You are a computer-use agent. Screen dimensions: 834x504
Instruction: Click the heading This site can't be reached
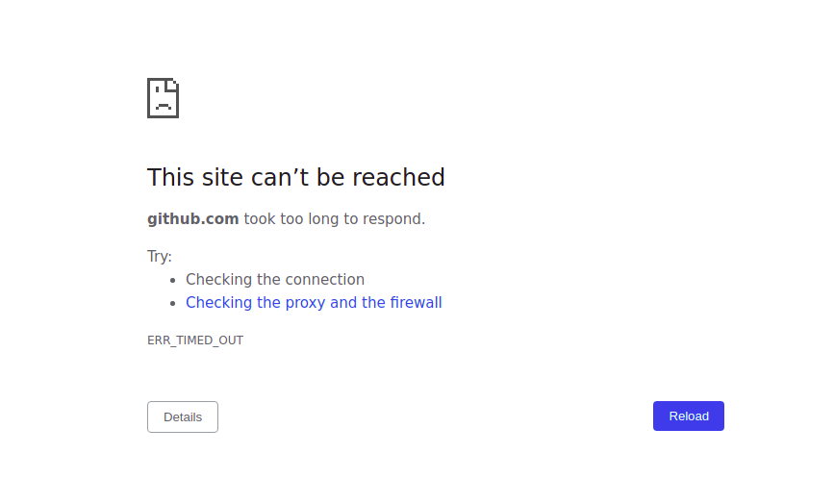pos(295,177)
